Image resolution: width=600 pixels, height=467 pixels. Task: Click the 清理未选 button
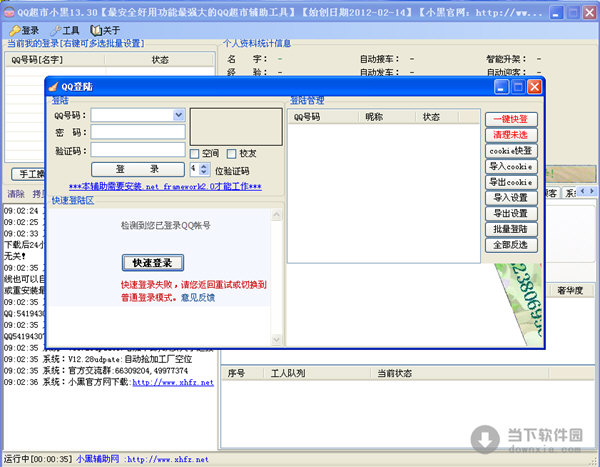(x=511, y=135)
